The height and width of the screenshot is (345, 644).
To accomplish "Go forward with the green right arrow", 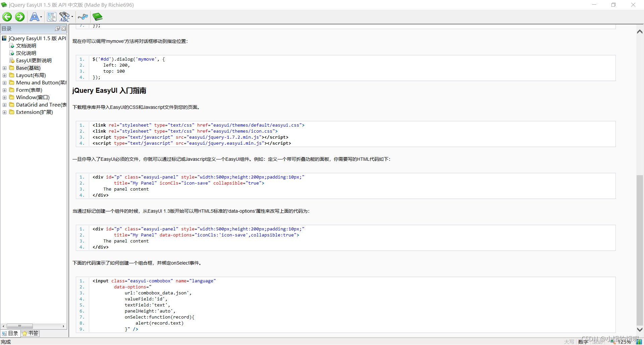I will point(20,17).
